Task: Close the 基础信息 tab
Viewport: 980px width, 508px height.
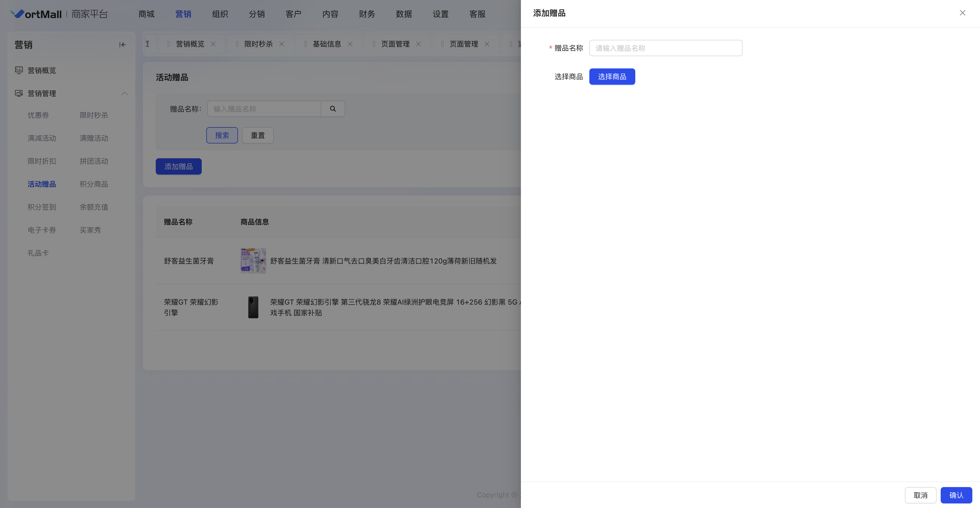Action: 350,44
